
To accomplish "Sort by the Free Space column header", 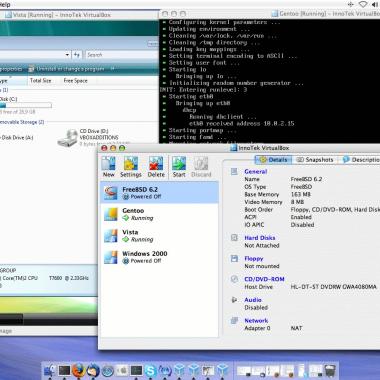I will tap(75, 80).
